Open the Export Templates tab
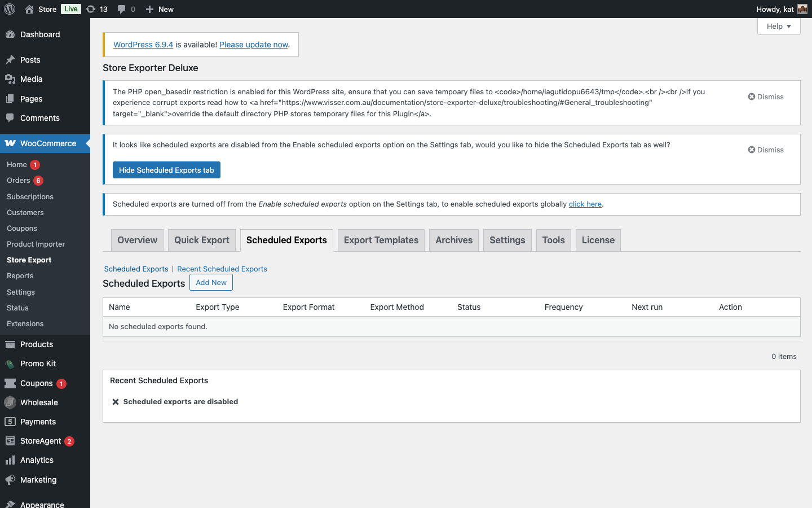 pos(381,240)
